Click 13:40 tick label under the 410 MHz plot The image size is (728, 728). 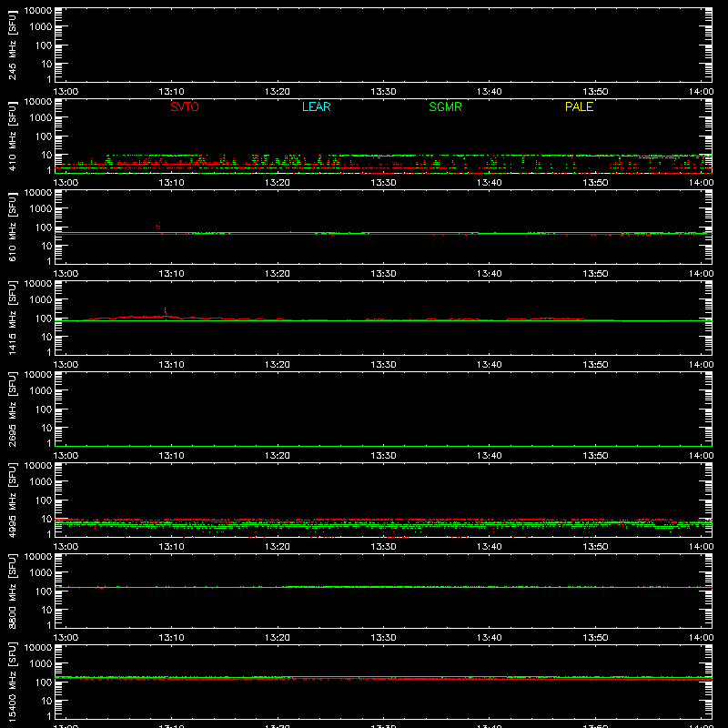pos(490,183)
